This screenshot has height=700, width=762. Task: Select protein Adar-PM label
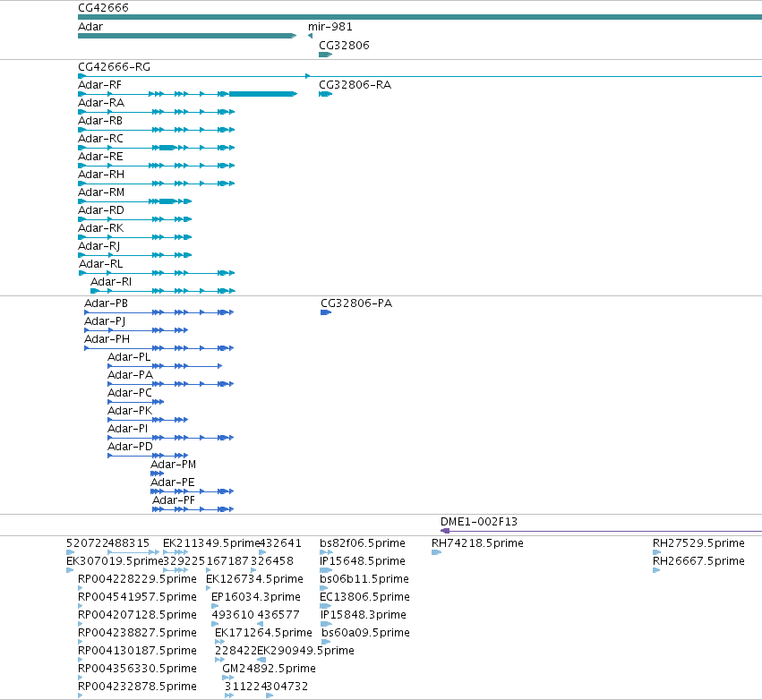[173, 465]
